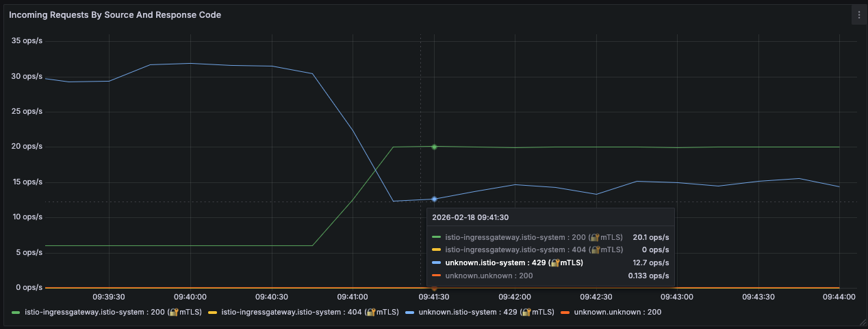Click the orange color swatch in the legend
The width and height of the screenshot is (868, 329).
(x=565, y=313)
